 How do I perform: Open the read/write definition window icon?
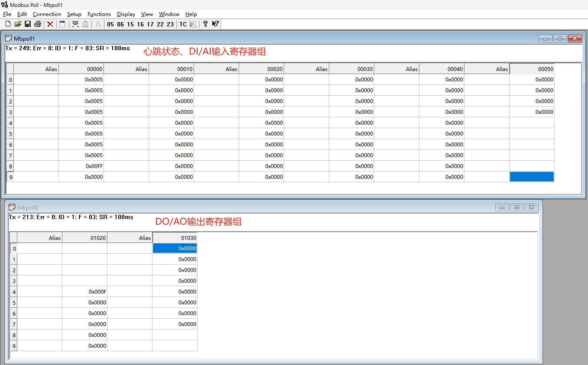pyautogui.click(x=62, y=24)
